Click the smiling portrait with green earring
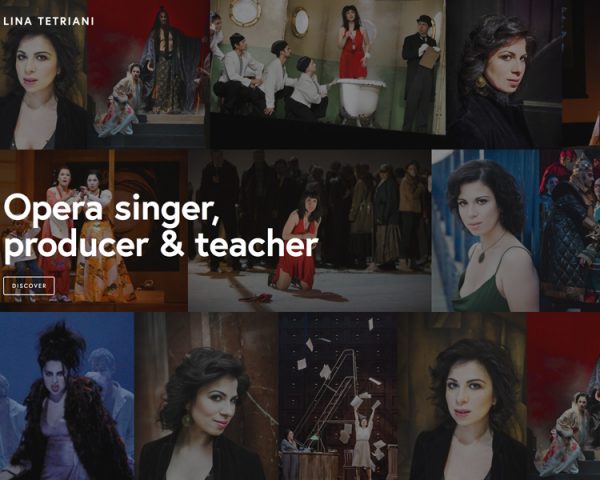 [x=207, y=396]
